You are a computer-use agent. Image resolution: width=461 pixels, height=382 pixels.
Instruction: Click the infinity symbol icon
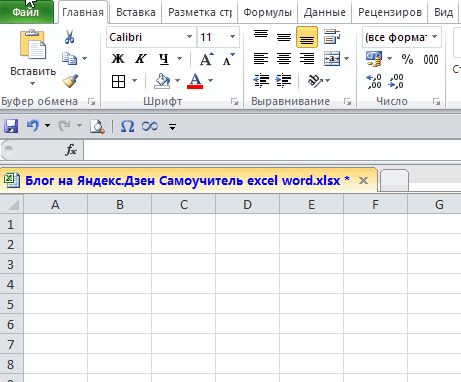150,126
